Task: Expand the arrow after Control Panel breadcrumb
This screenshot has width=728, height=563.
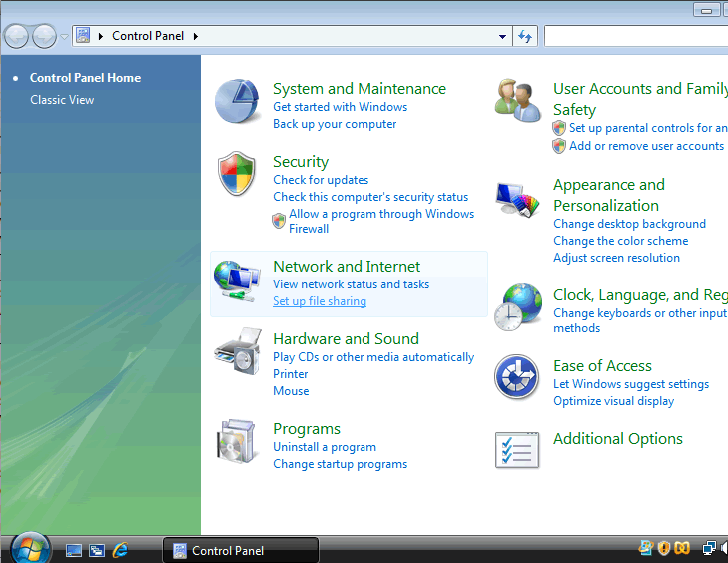Action: tap(196, 37)
